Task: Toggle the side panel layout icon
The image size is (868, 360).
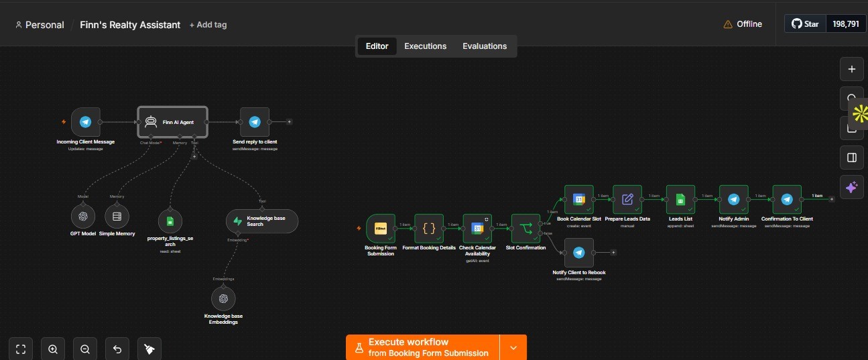Action: click(852, 158)
